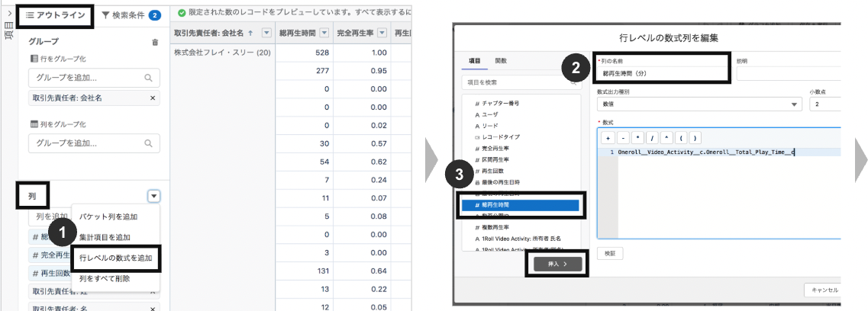Switch to the 関数 tab in the dialog
This screenshot has width=868, height=311.
(x=501, y=60)
